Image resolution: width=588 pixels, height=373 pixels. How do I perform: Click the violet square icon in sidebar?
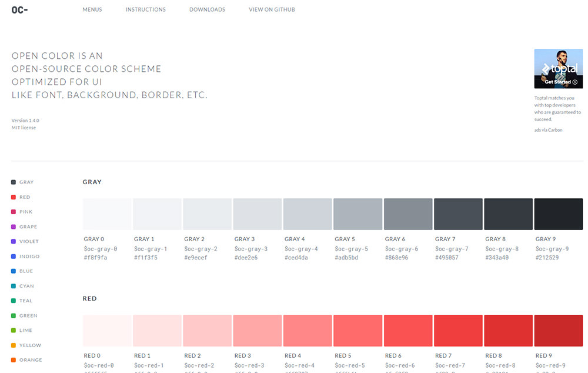pyautogui.click(x=14, y=241)
